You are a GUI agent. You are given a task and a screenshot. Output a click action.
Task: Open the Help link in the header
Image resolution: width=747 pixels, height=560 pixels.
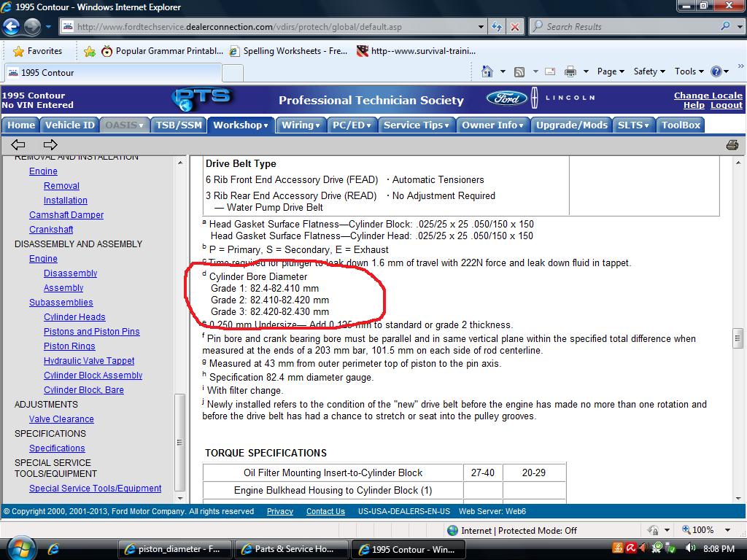[694, 105]
